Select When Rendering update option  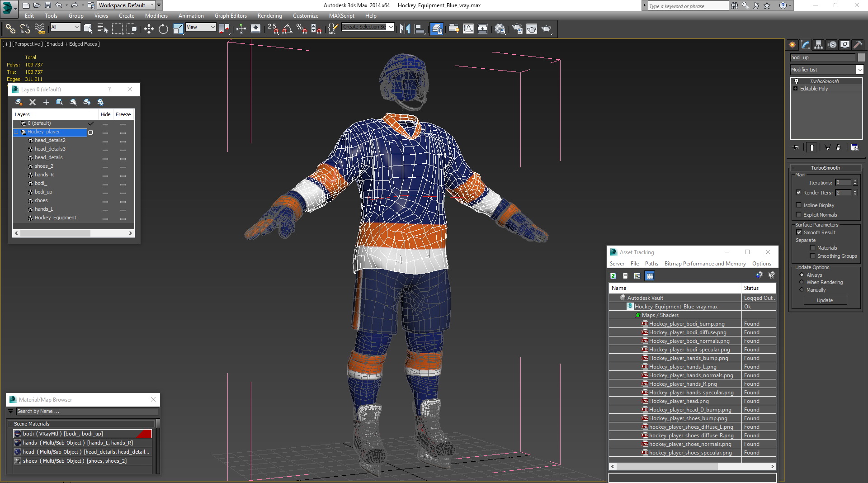802,282
